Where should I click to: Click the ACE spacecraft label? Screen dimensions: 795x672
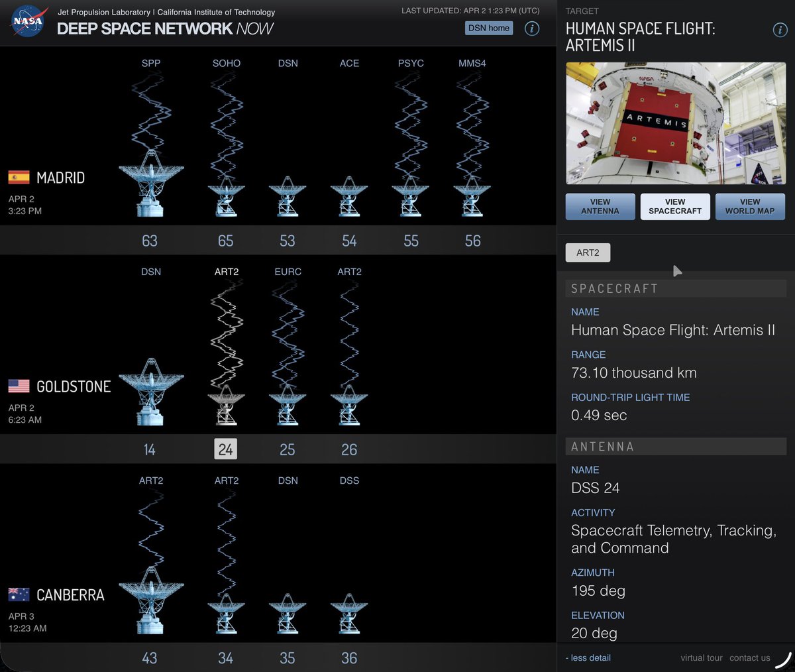coord(349,63)
